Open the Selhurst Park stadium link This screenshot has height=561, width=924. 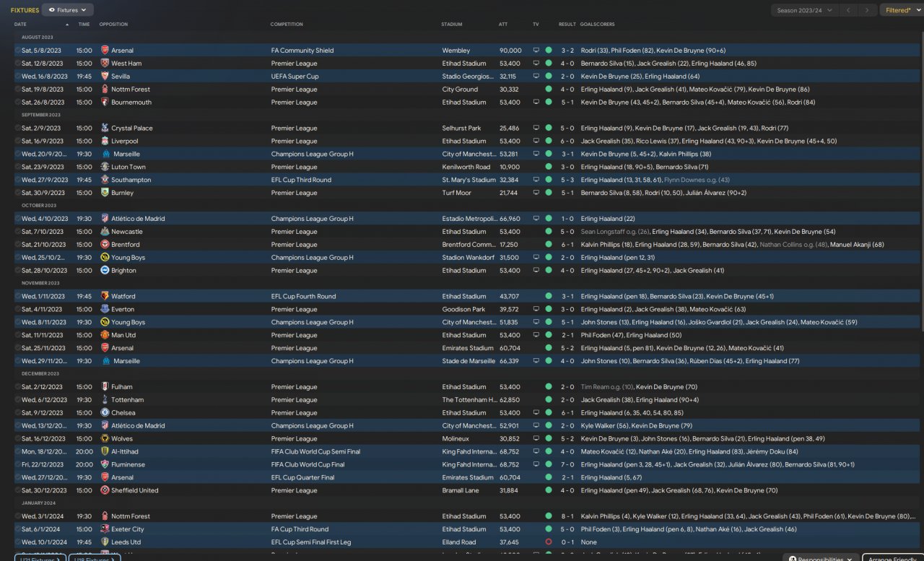(461, 129)
